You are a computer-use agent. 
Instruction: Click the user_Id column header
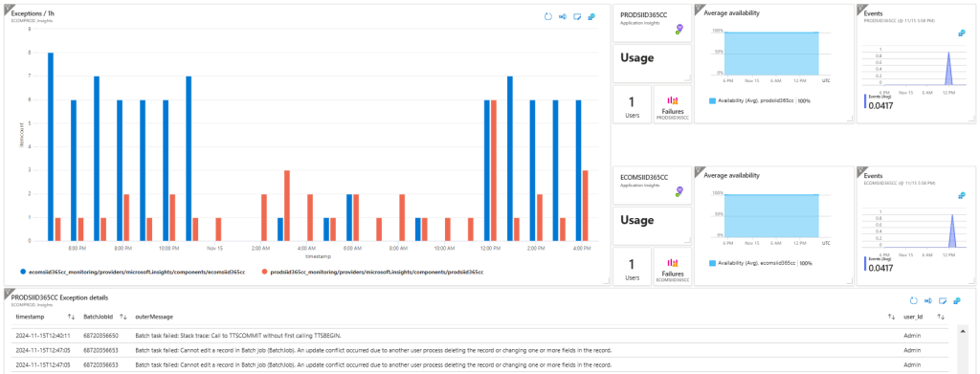point(913,318)
